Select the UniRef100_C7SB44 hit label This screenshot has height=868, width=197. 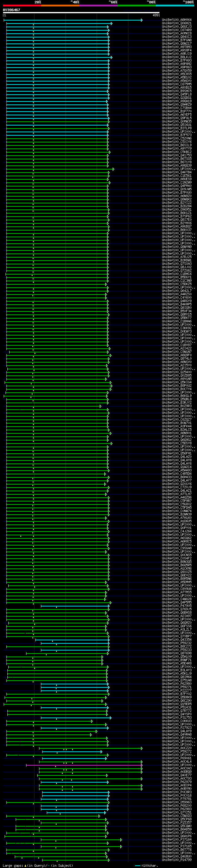tap(177, 108)
